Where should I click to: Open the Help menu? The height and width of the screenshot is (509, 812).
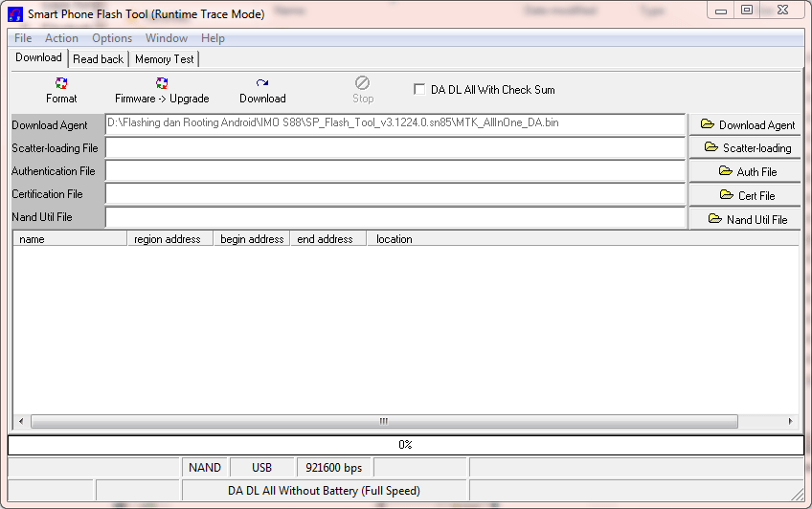pos(213,38)
